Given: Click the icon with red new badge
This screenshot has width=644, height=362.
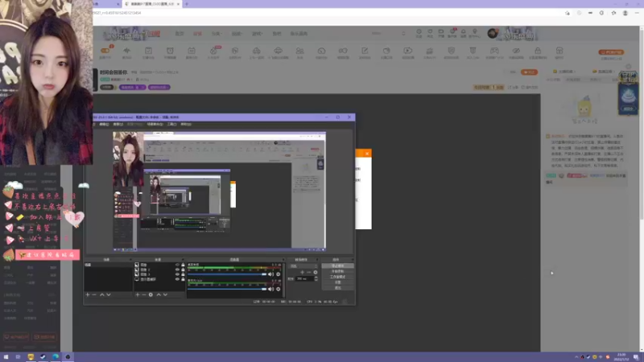Looking at the screenshot, I should coord(213,51).
